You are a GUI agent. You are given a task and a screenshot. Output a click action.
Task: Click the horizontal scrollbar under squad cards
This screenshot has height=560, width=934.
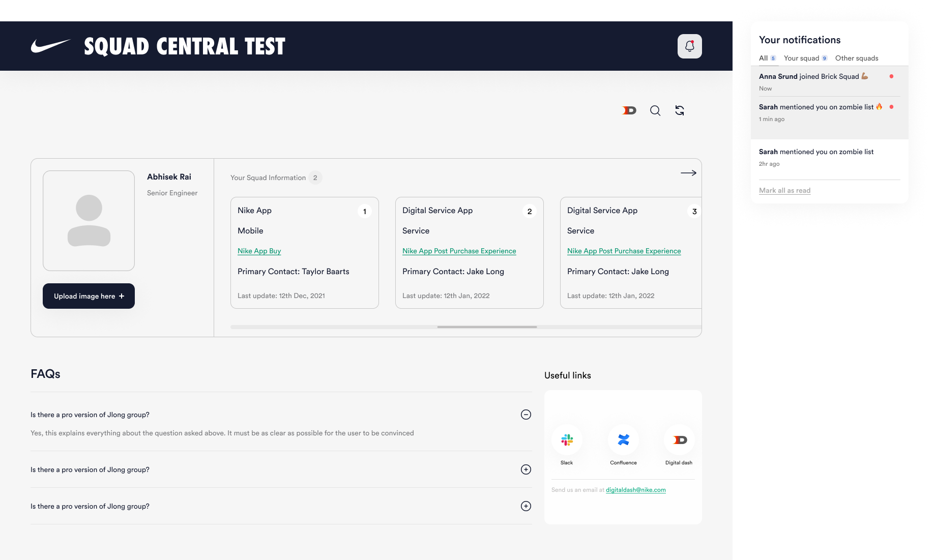pos(487,327)
